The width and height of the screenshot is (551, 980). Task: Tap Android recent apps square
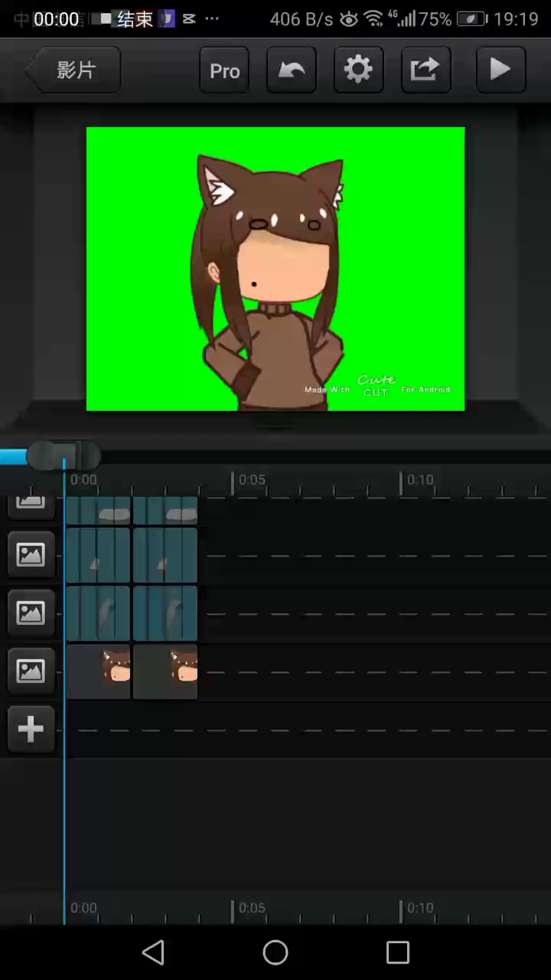pos(398,952)
